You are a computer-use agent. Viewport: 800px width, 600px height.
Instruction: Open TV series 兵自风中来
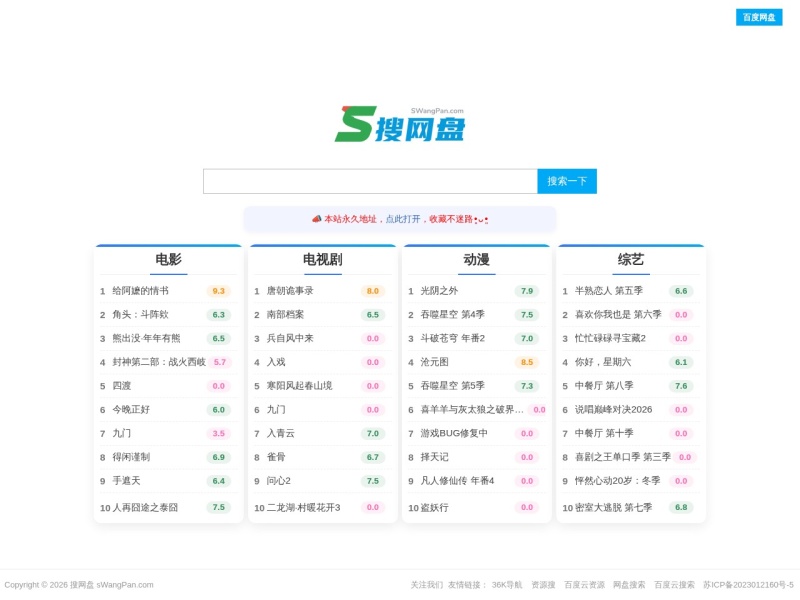pyautogui.click(x=290, y=338)
